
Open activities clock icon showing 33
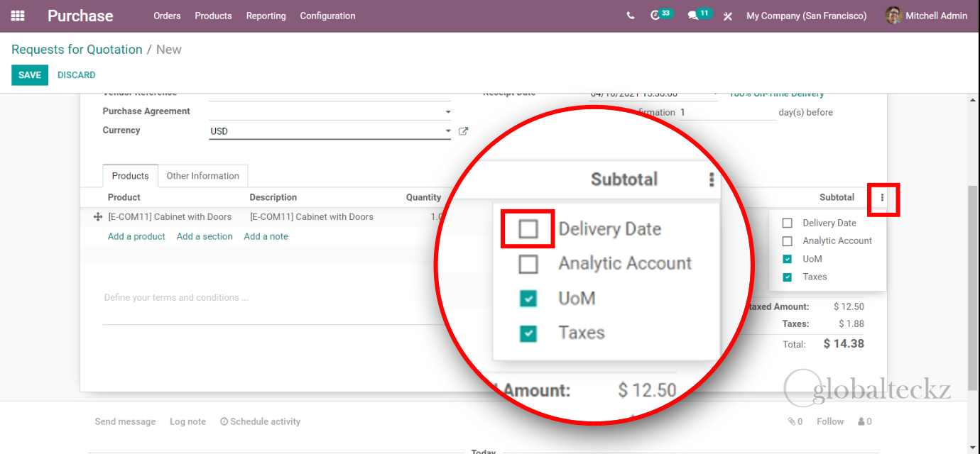(x=655, y=16)
